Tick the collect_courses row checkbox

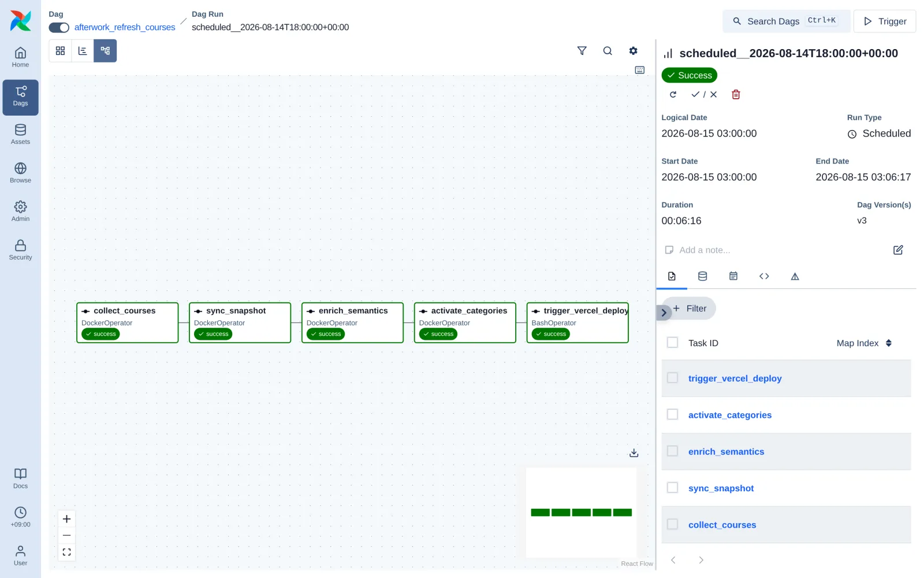[672, 524]
